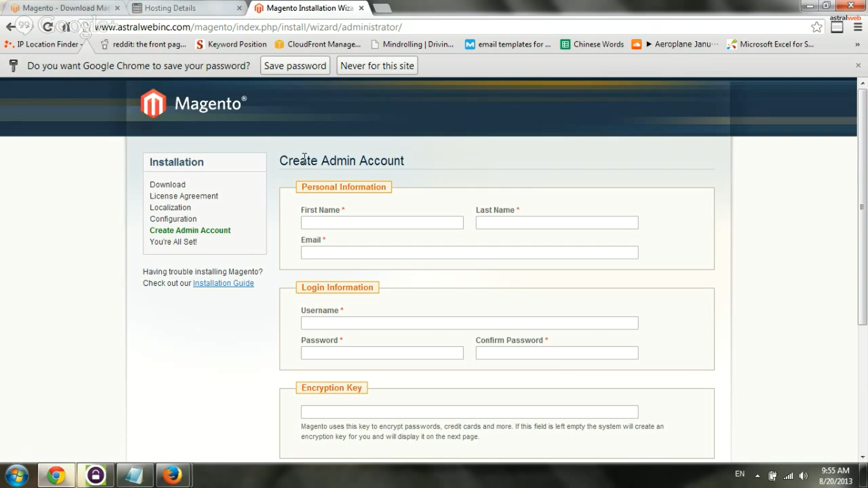Click the network signal tray icon
Screen dimensions: 868x488
pyautogui.click(x=788, y=476)
